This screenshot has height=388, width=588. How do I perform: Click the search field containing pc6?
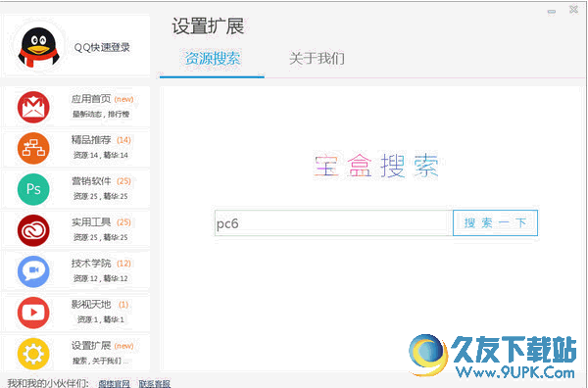333,223
